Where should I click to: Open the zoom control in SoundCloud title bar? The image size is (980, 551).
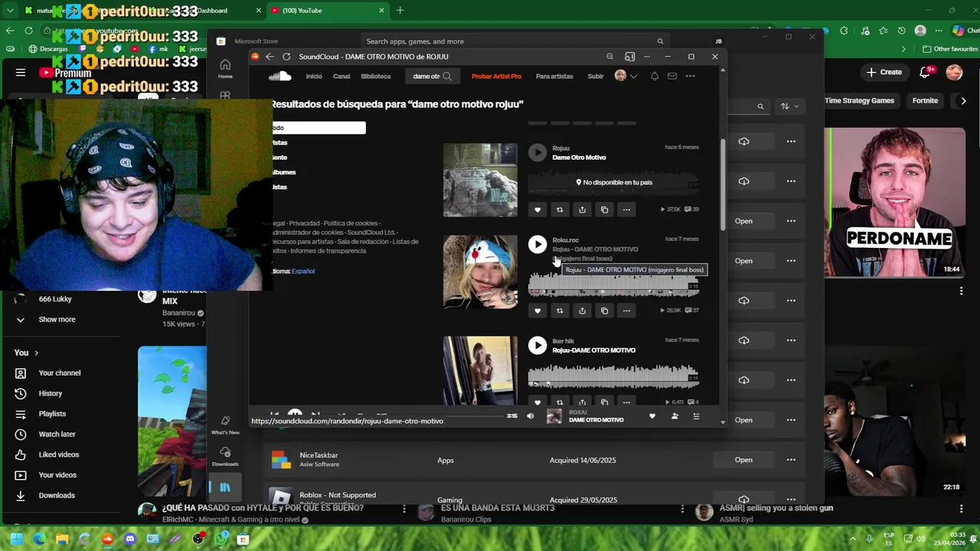pyautogui.click(x=609, y=57)
